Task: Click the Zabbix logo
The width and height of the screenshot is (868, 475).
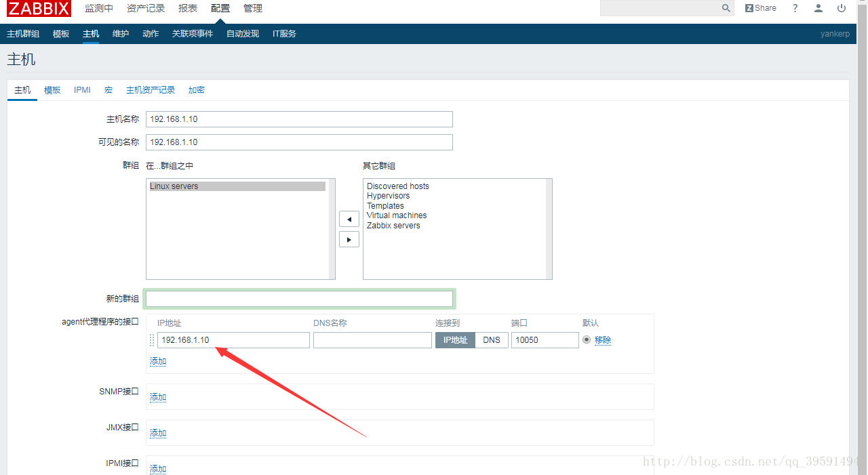Action: point(39,8)
